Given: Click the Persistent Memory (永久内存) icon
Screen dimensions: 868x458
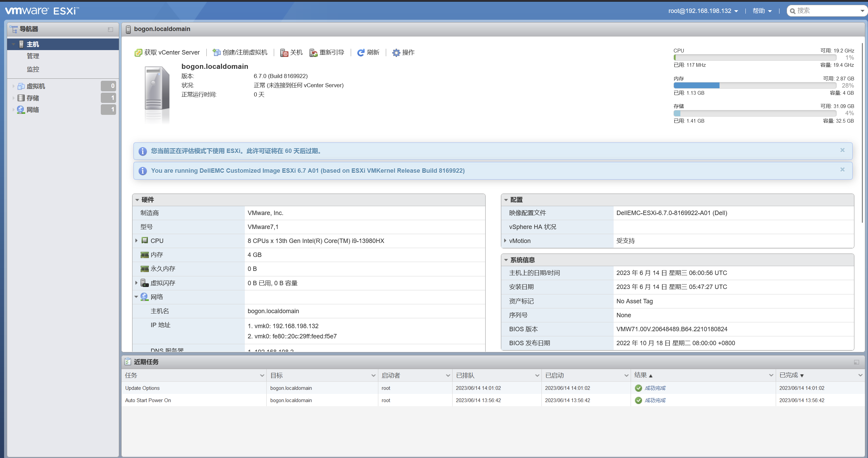Looking at the screenshot, I should pos(145,269).
